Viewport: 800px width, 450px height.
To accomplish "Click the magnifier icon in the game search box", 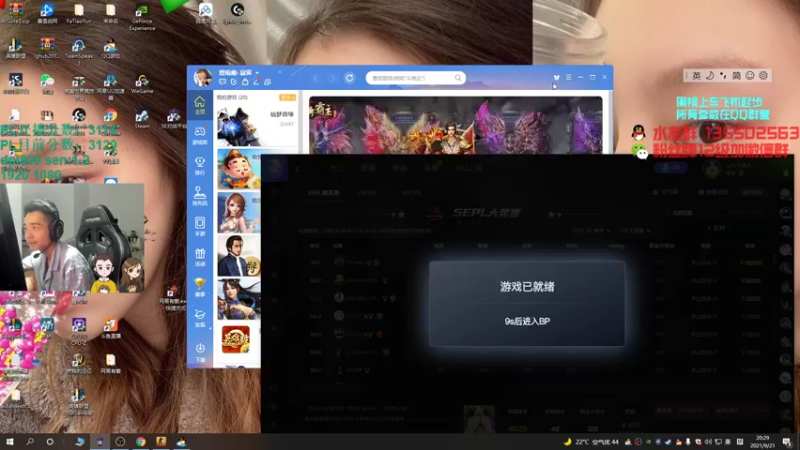I will coord(458,78).
